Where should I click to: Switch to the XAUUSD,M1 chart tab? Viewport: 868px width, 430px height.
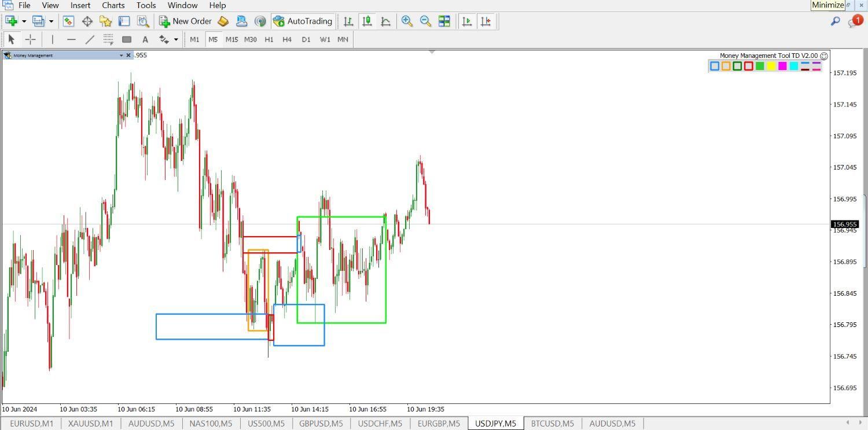pos(90,424)
